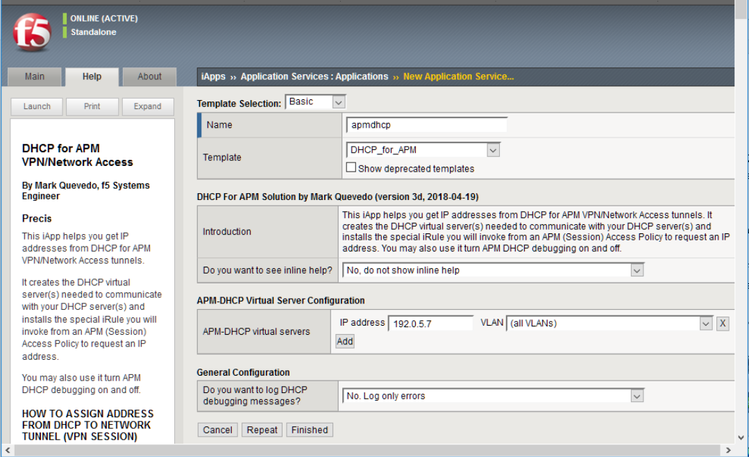This screenshot has height=457, width=749.
Task: Click the Launch help button
Action: (x=37, y=106)
